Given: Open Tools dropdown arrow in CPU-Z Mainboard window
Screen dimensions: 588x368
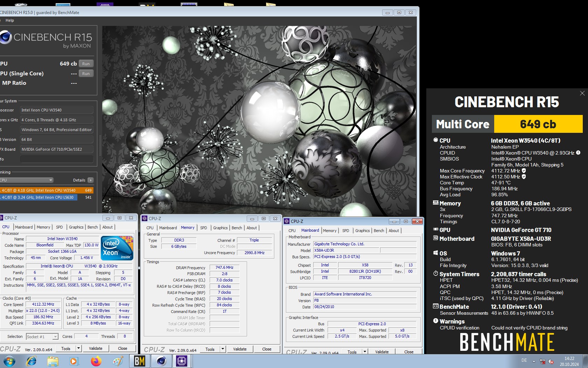Looking at the screenshot, I should (x=365, y=352).
